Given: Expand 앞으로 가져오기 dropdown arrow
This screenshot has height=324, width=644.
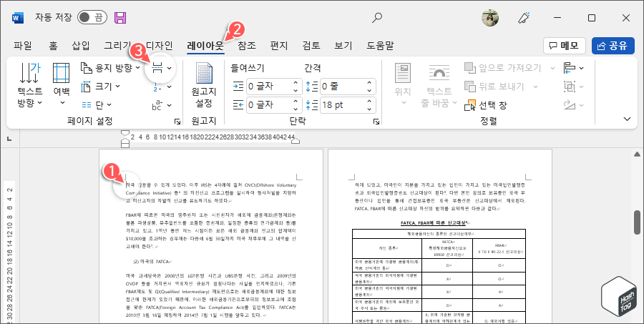Looking at the screenshot, I should coord(552,68).
